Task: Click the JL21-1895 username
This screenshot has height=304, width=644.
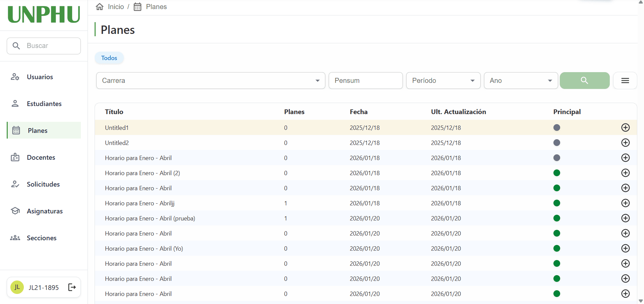Action: point(44,288)
